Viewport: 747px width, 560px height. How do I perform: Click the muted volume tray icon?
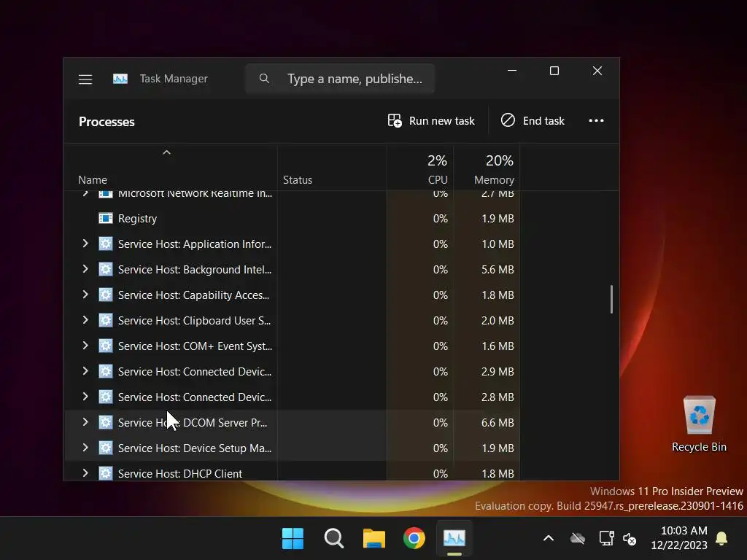tap(630, 539)
